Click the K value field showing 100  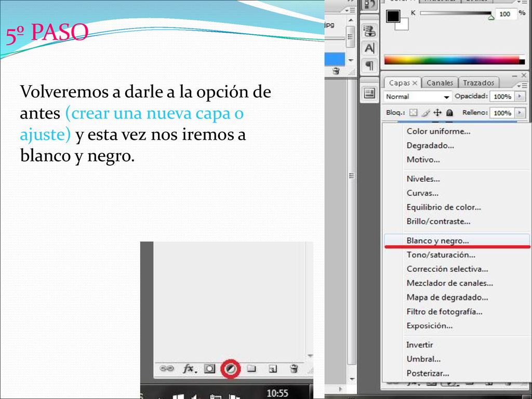(506, 14)
